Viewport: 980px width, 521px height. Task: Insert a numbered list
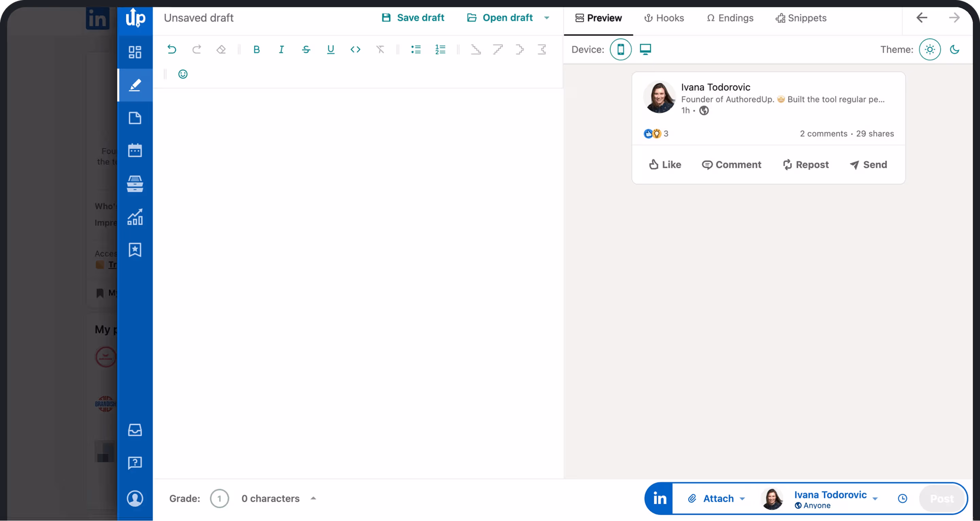point(440,49)
